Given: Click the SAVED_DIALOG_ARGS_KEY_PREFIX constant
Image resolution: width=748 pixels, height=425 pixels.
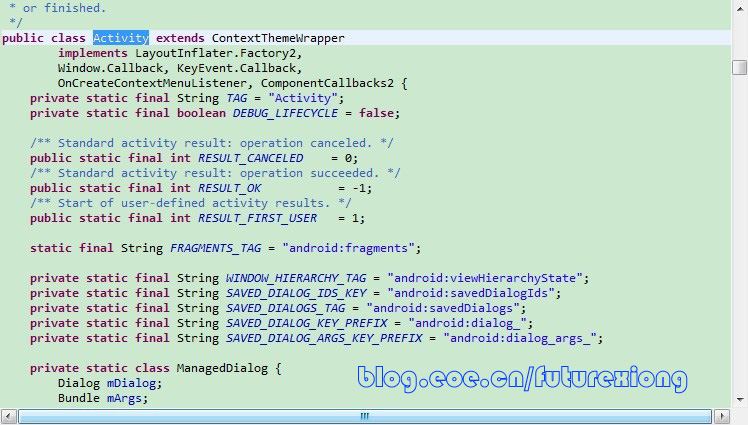Looking at the screenshot, I should 324,338.
